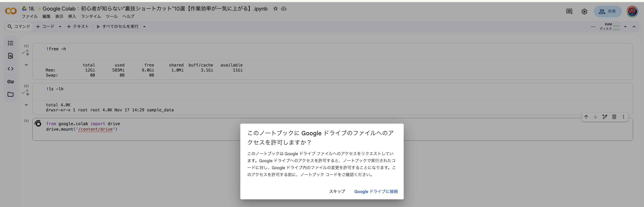Click the コマンド search field
The height and width of the screenshot is (207, 644).
pyautogui.click(x=19, y=26)
